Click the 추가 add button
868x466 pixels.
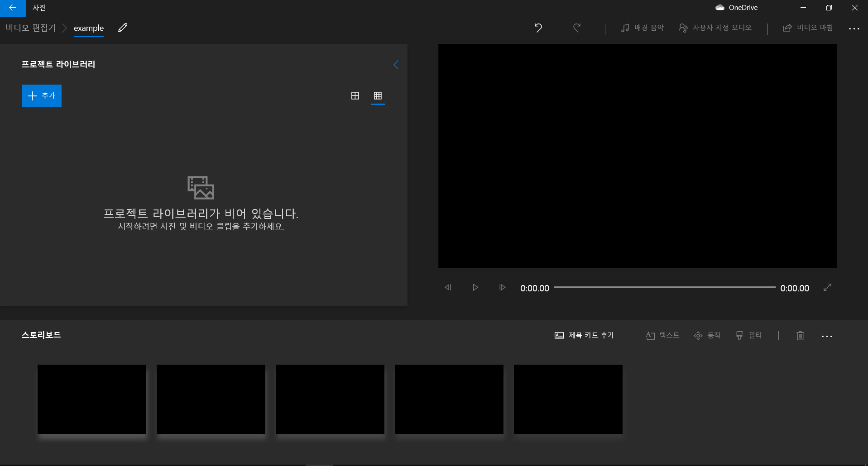(42, 96)
